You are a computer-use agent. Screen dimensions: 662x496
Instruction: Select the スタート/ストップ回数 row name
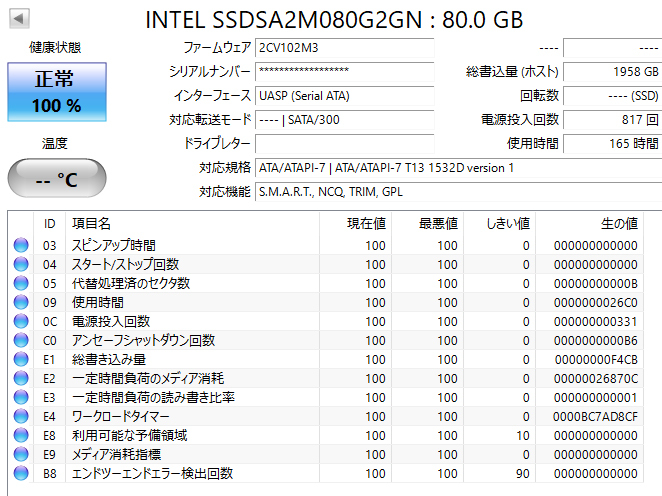[125, 264]
